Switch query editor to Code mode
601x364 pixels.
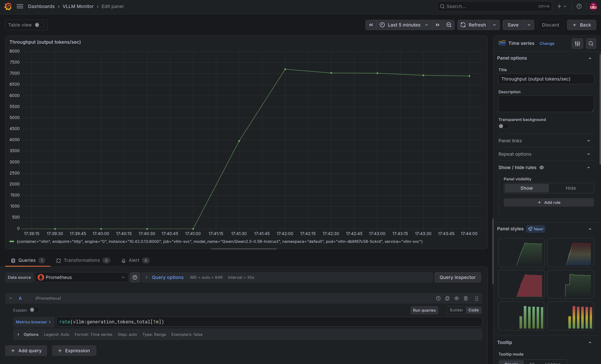point(473,310)
